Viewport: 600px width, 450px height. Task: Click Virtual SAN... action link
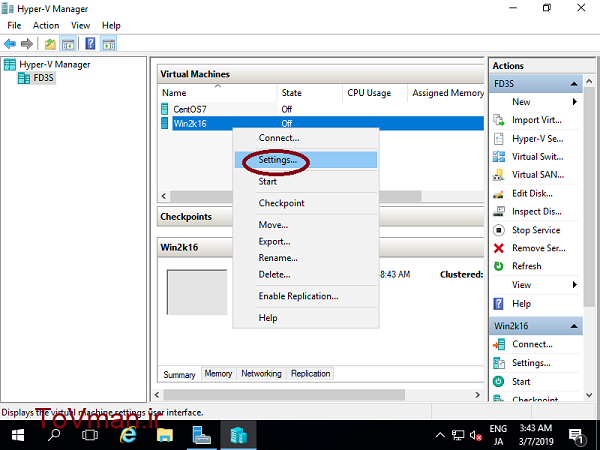coord(538,175)
